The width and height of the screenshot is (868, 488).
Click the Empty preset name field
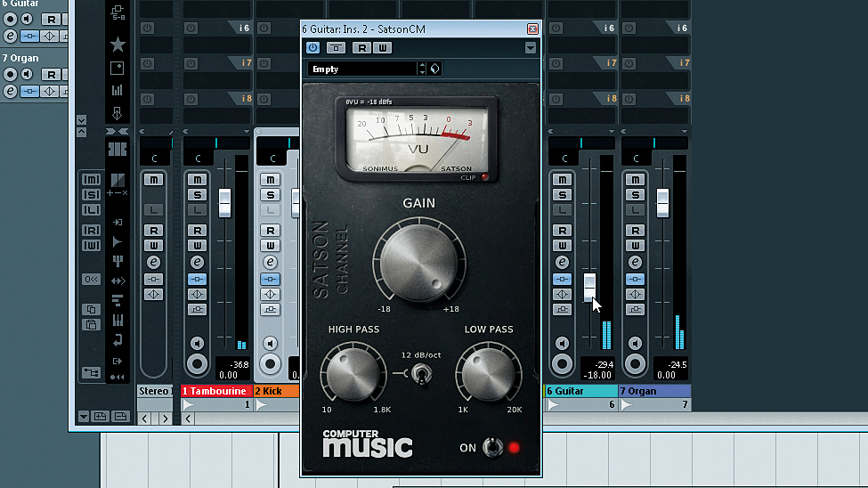[x=362, y=69]
